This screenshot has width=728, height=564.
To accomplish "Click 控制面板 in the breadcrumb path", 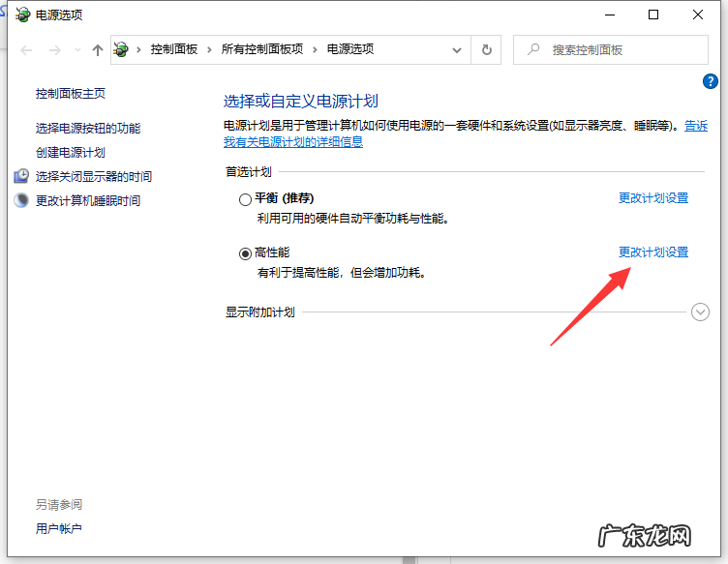I will [174, 49].
